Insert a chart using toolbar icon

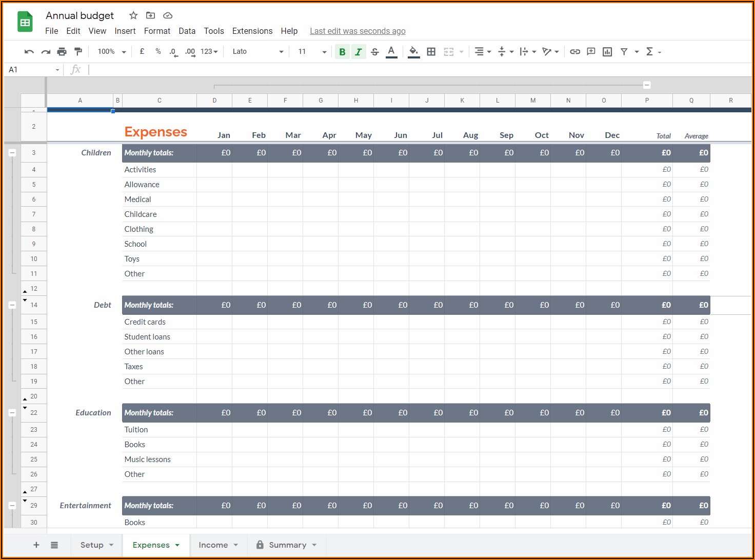pos(607,52)
